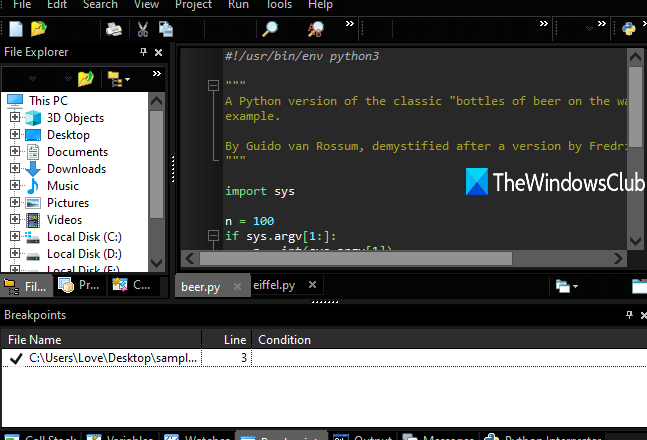Select the Desktop folder
The height and width of the screenshot is (440, 647).
tap(68, 135)
